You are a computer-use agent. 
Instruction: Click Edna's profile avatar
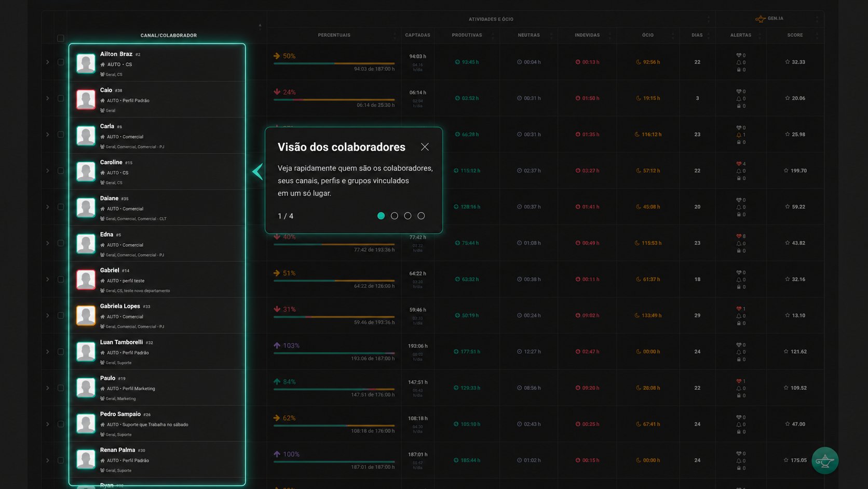pyautogui.click(x=86, y=244)
